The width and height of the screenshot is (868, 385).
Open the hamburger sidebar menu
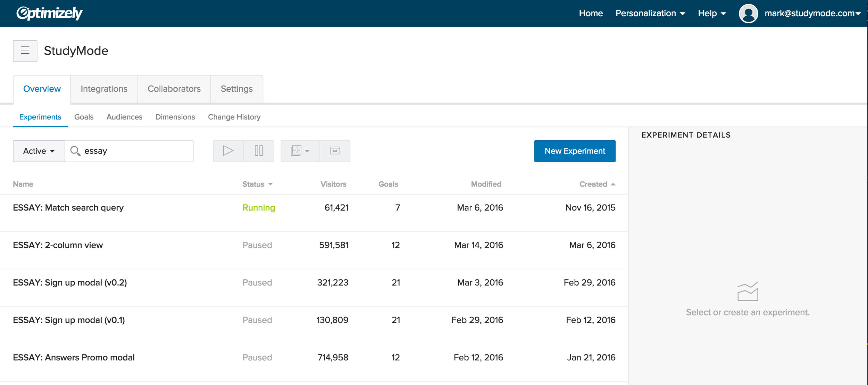[x=25, y=51]
